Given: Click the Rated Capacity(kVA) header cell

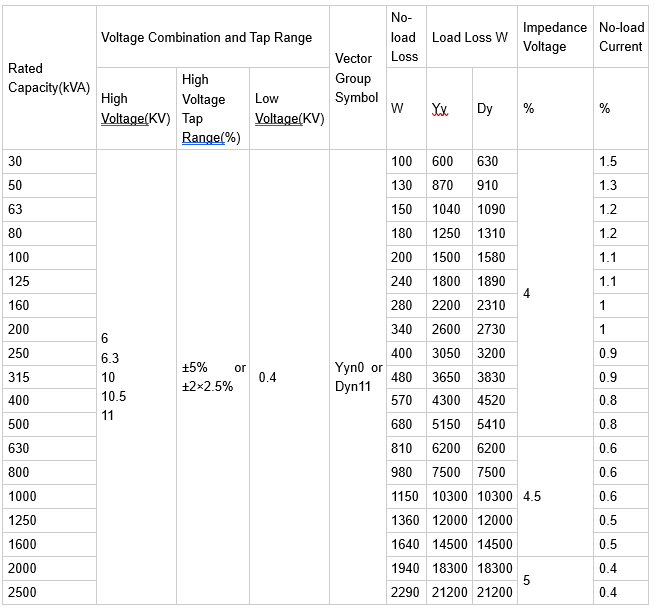Looking at the screenshot, I should pos(49,78).
